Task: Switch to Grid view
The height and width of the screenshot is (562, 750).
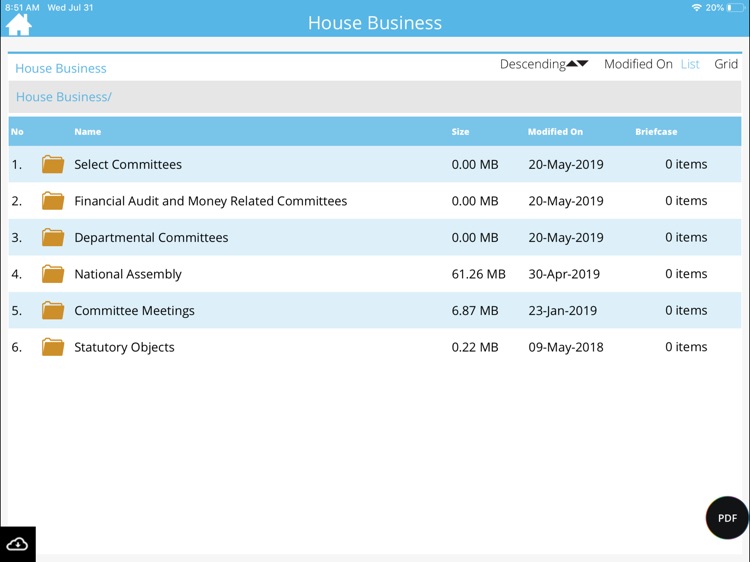Action: pyautogui.click(x=726, y=64)
